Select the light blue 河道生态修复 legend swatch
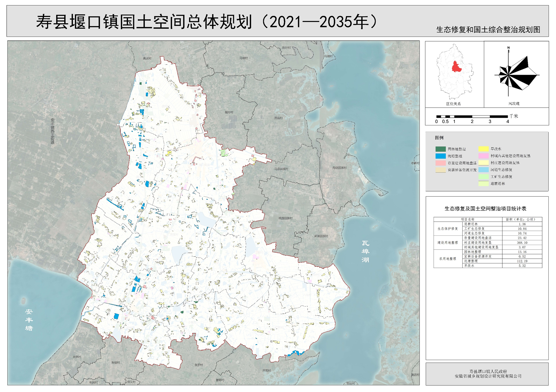Image resolution: width=556 pixels, height=392 pixels. pos(483,170)
